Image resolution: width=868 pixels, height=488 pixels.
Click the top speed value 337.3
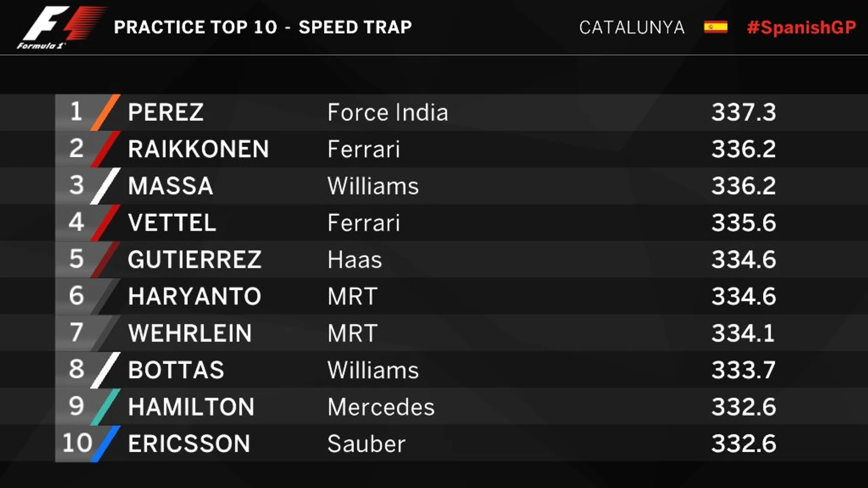coord(744,112)
